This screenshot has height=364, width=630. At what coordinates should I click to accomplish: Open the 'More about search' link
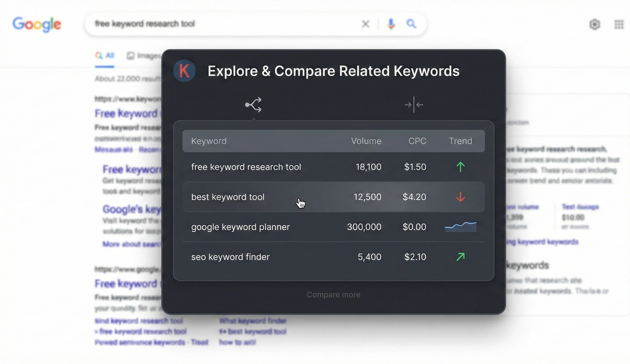point(132,244)
